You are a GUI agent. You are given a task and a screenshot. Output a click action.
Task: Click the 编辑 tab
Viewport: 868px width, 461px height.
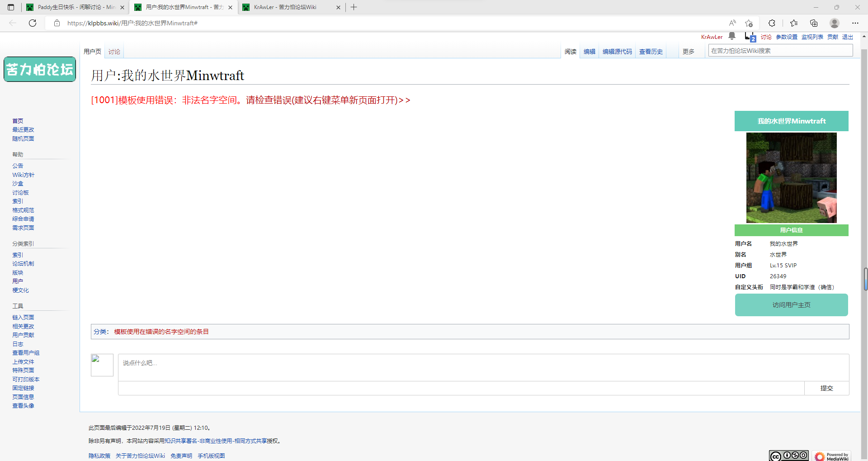point(590,52)
